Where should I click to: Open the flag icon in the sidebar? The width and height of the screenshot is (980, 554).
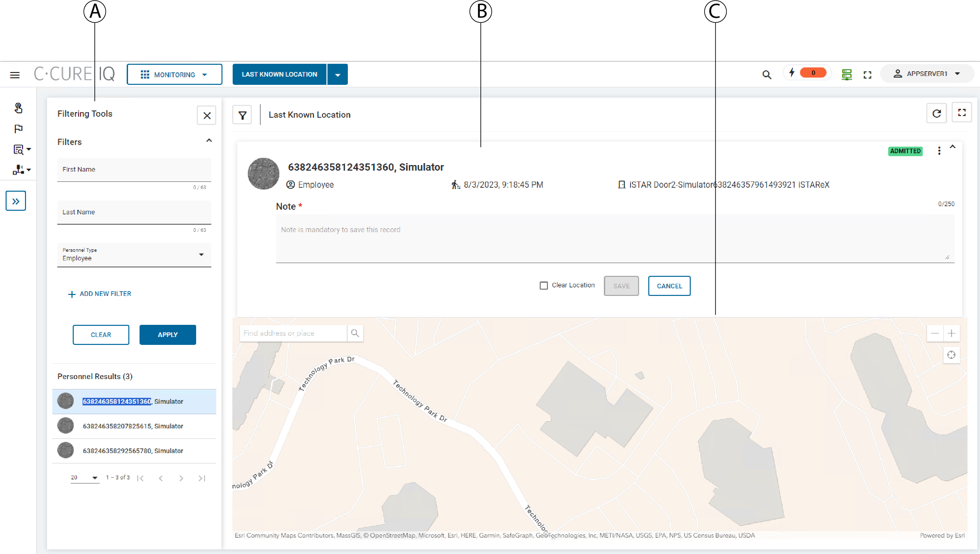[x=18, y=129]
